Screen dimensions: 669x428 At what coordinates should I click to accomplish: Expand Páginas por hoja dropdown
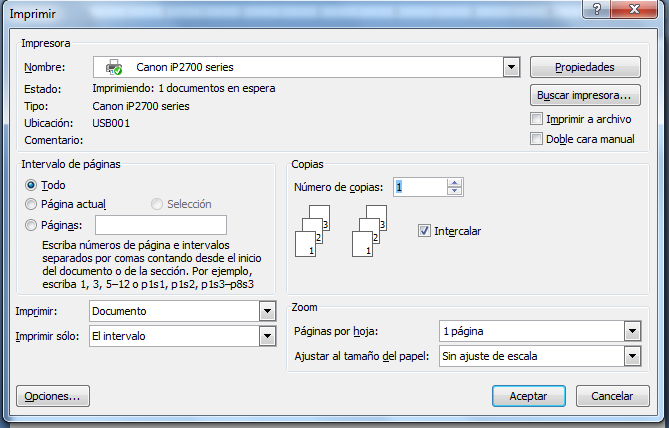coord(631,331)
